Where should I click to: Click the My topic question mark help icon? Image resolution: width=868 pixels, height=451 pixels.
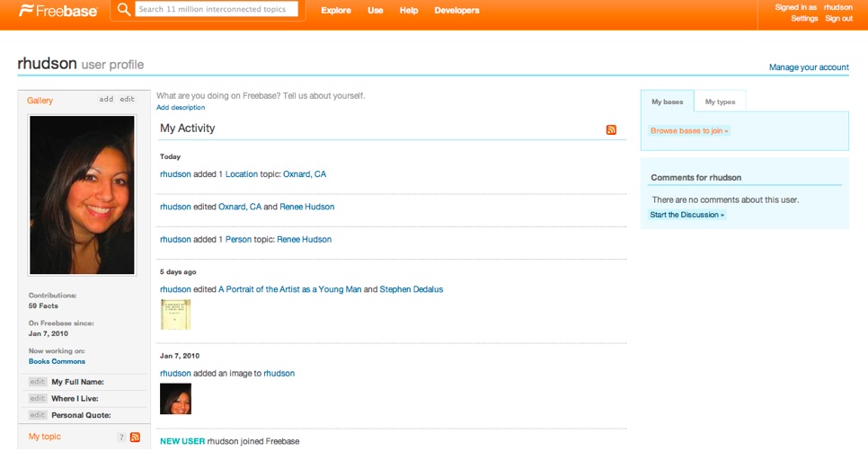(121, 438)
